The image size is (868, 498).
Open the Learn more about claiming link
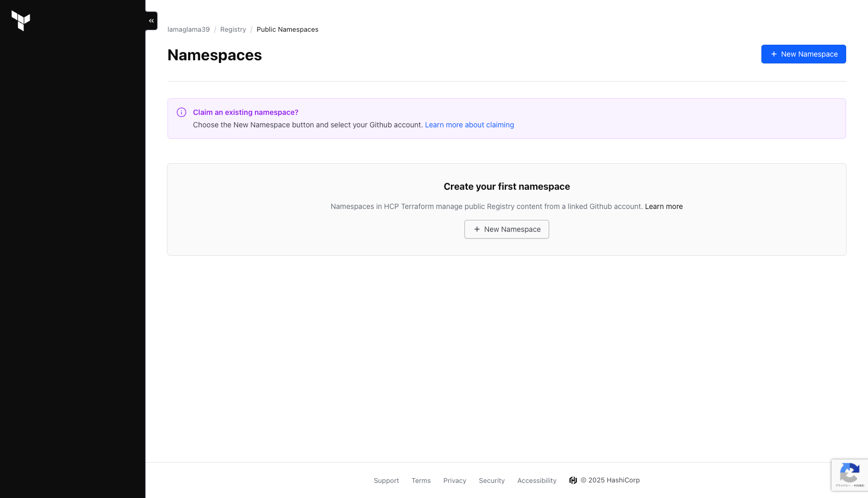(x=470, y=125)
